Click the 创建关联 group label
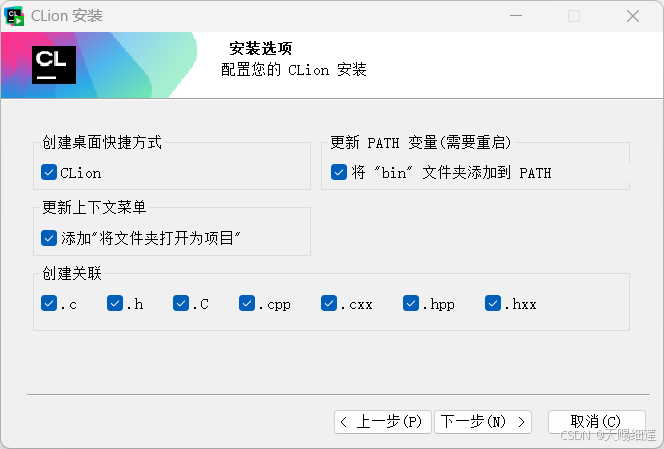The width and height of the screenshot is (664, 449). point(72,273)
